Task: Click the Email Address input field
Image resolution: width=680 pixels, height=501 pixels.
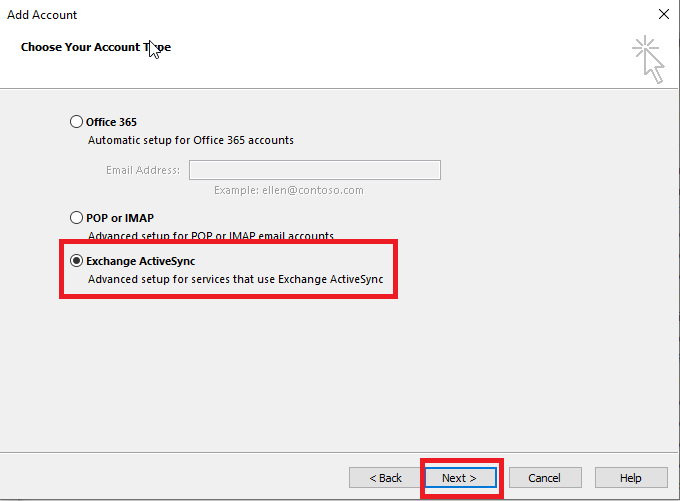Action: pyautogui.click(x=315, y=170)
